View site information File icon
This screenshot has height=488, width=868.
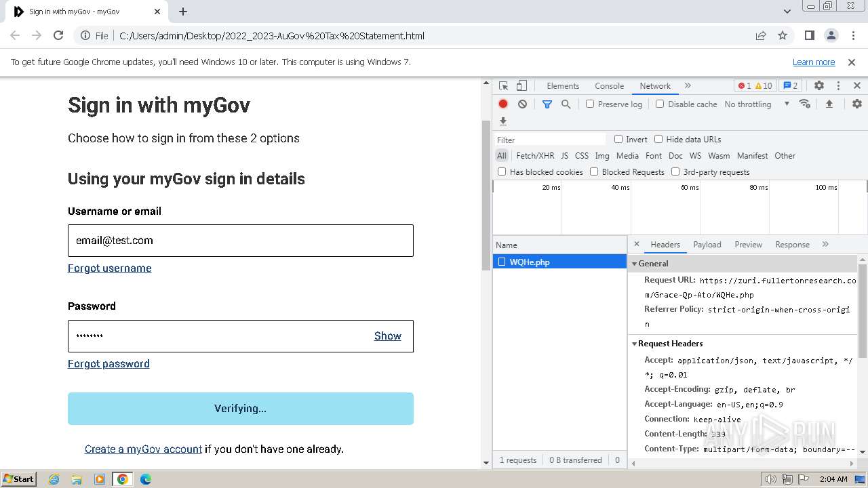point(94,35)
